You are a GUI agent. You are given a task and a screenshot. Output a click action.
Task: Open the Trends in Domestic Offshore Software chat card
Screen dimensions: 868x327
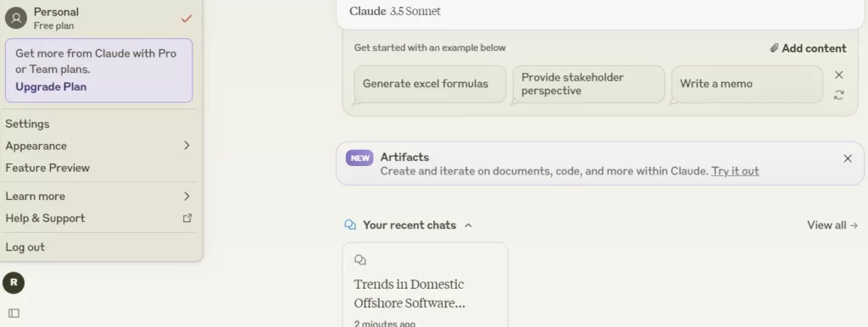pos(426,285)
